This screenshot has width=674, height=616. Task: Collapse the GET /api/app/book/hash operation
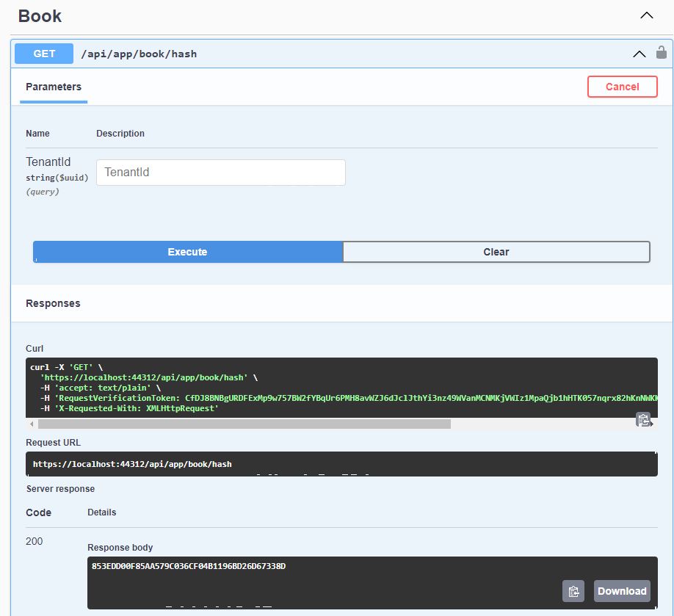tap(639, 54)
